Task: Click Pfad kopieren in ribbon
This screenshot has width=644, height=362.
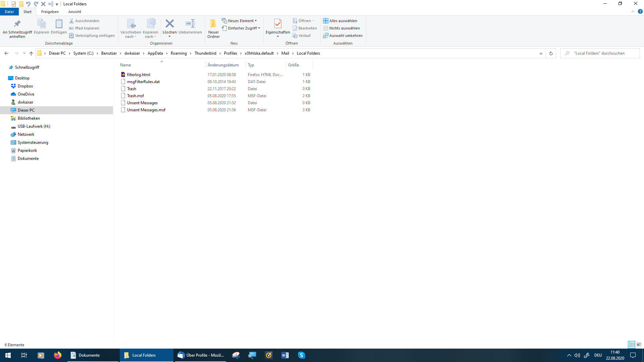Action: pyautogui.click(x=84, y=28)
